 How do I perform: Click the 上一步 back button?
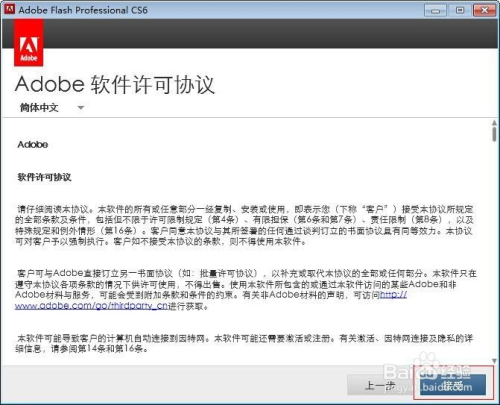tap(380, 385)
